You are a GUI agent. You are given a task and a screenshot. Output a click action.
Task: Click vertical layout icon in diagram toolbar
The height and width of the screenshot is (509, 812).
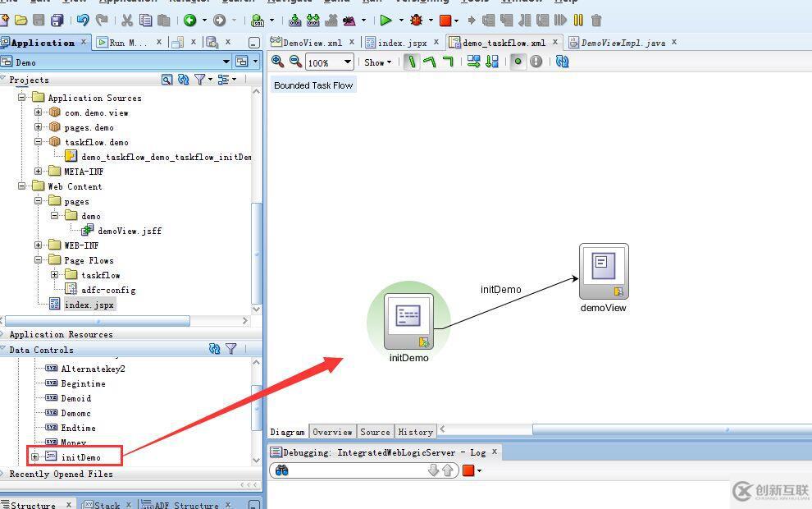(491, 62)
